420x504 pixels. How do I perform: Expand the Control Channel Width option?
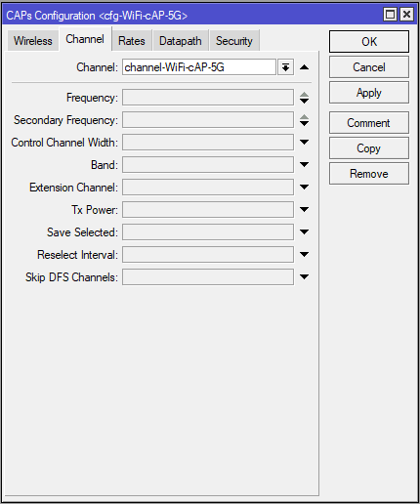304,143
